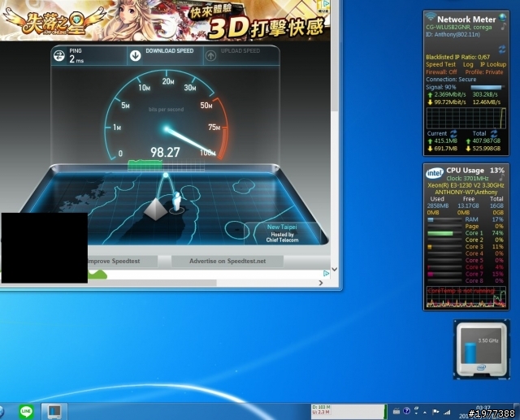Click the Download Speed down-arrow icon
This screenshot has width=520, height=420.
(136, 56)
